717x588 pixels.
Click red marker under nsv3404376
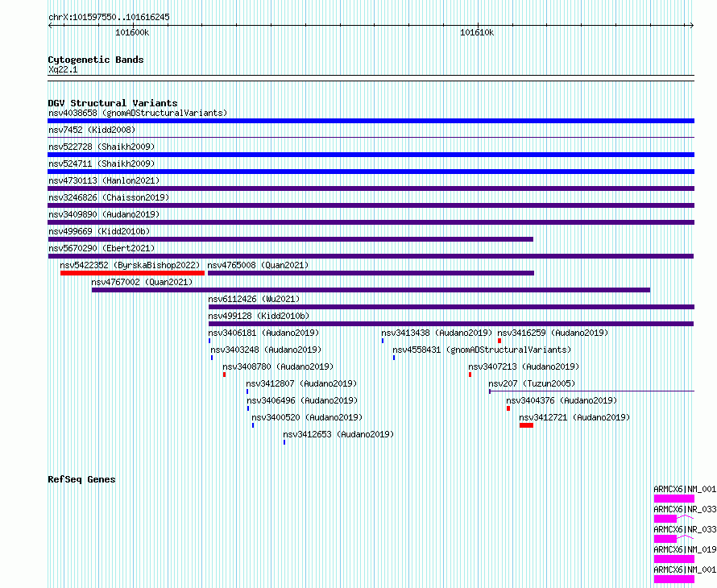pos(508,408)
